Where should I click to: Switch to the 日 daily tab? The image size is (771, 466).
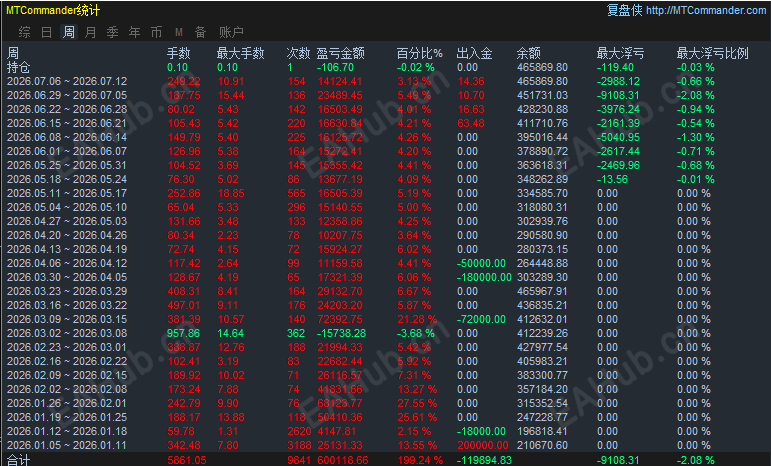pos(47,32)
